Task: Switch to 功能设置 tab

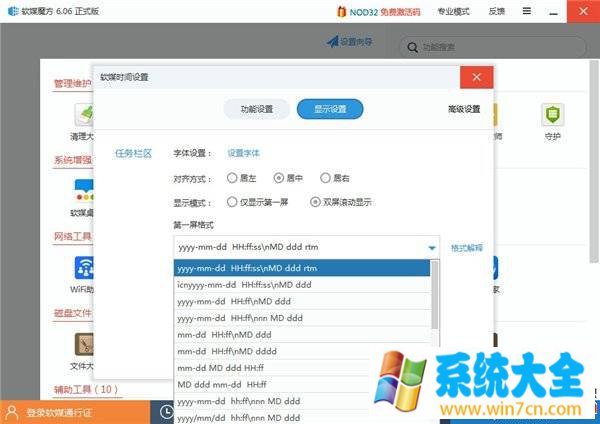Action: point(256,109)
